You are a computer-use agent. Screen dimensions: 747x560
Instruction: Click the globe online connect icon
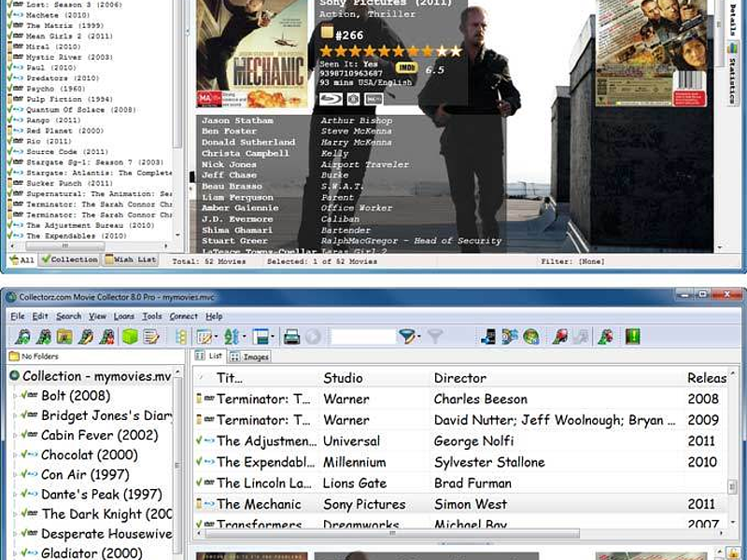[x=530, y=337]
